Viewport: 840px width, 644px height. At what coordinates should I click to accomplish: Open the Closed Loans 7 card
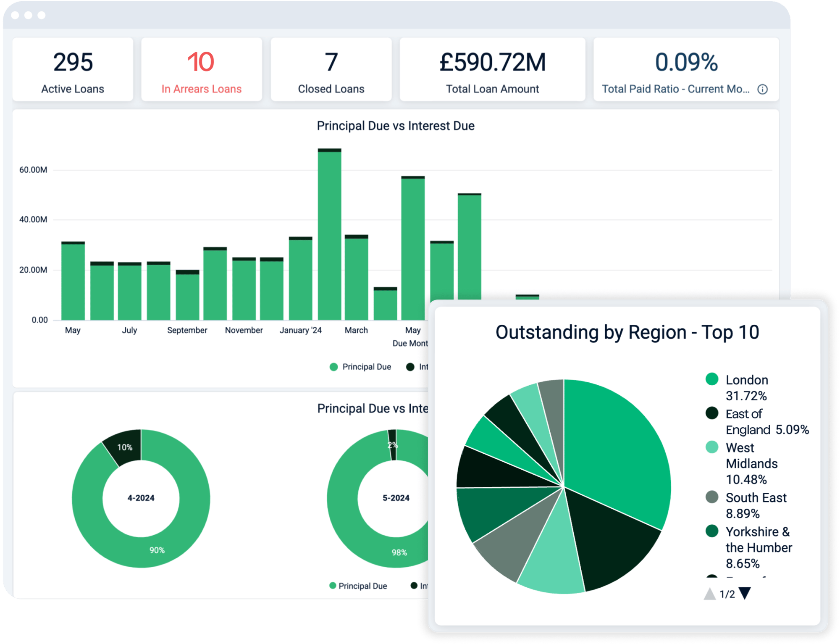(331, 69)
